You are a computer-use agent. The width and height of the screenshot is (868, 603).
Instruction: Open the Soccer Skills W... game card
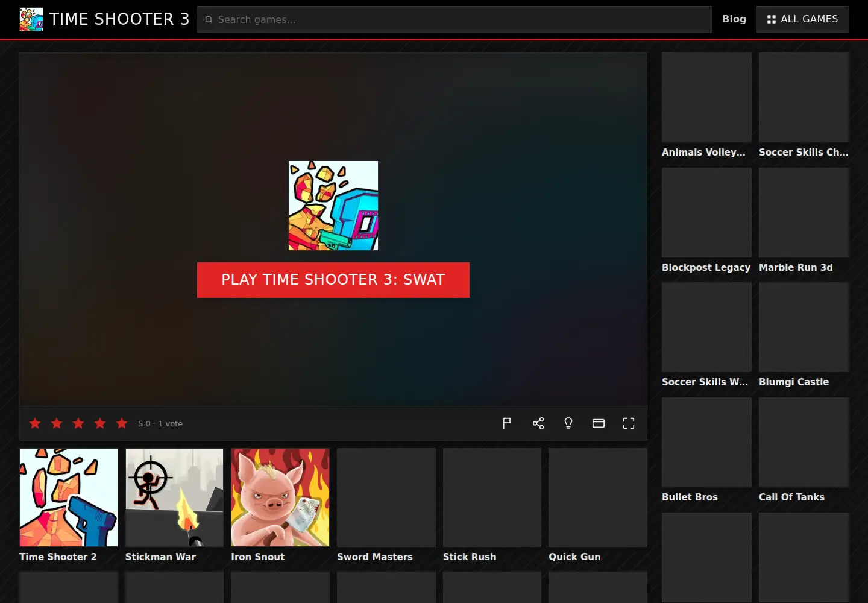(706, 335)
